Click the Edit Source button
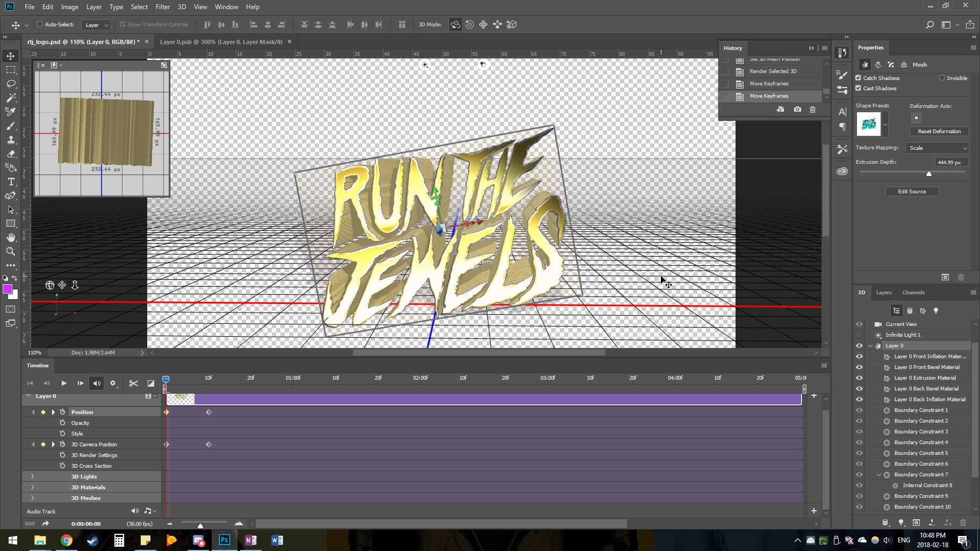The height and width of the screenshot is (551, 980). tap(912, 191)
